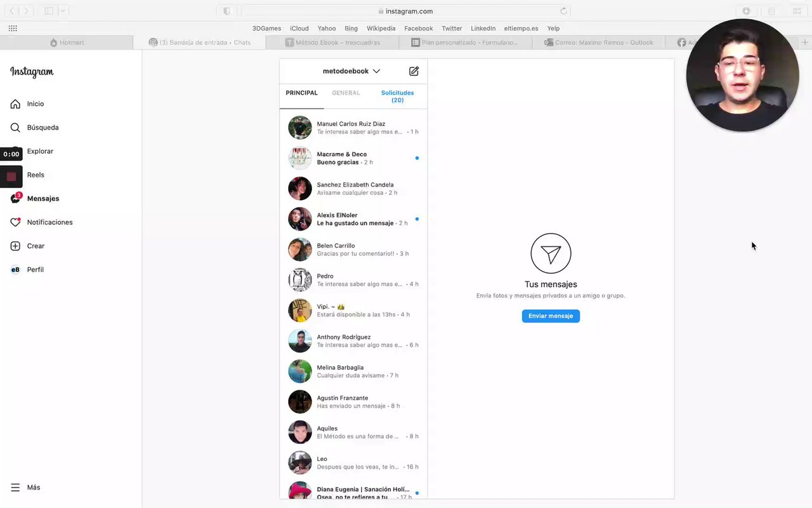This screenshot has height=508, width=812.
Task: Click the presenter webcam bubble
Action: pos(742,75)
